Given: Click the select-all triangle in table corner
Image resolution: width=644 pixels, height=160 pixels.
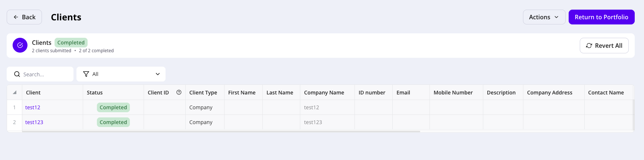Looking at the screenshot, I should tap(14, 93).
